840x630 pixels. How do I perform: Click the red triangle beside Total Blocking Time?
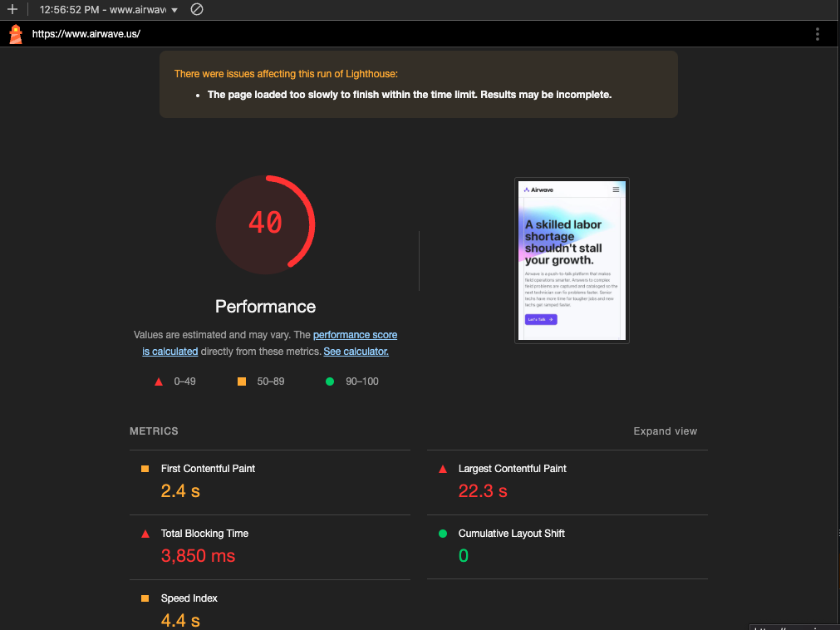[x=145, y=534]
